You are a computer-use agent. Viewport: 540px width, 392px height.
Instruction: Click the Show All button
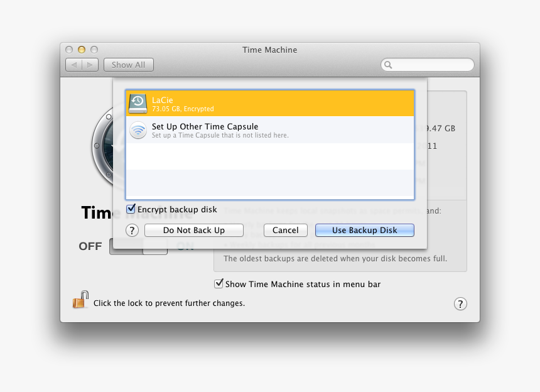pos(129,65)
